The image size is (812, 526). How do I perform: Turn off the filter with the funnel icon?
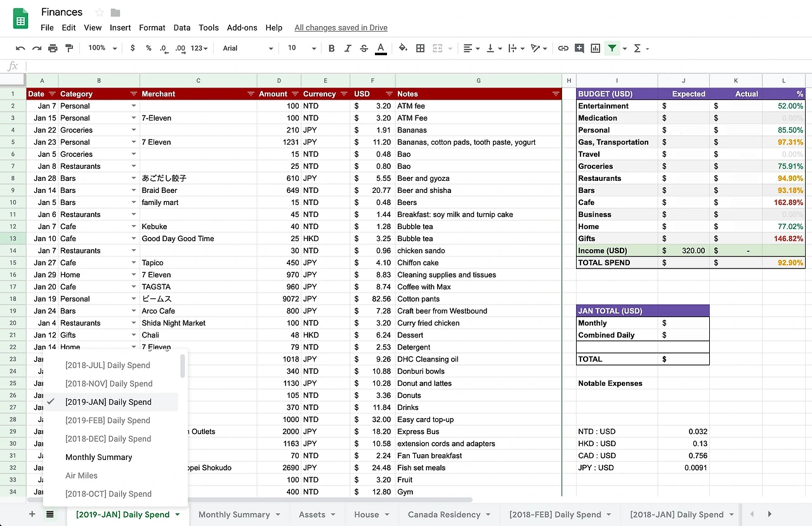click(x=612, y=48)
